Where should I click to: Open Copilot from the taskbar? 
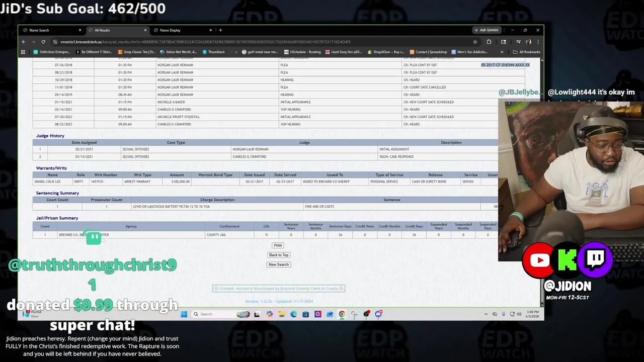(269, 314)
